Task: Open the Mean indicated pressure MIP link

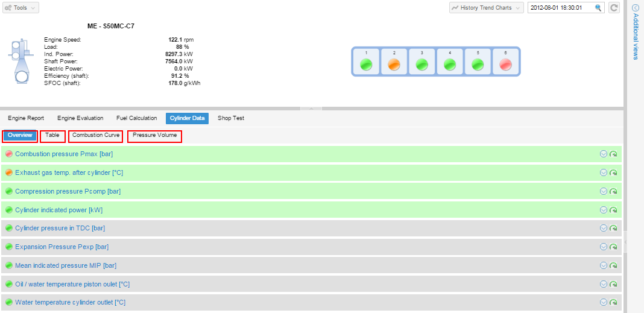Action: click(66, 265)
